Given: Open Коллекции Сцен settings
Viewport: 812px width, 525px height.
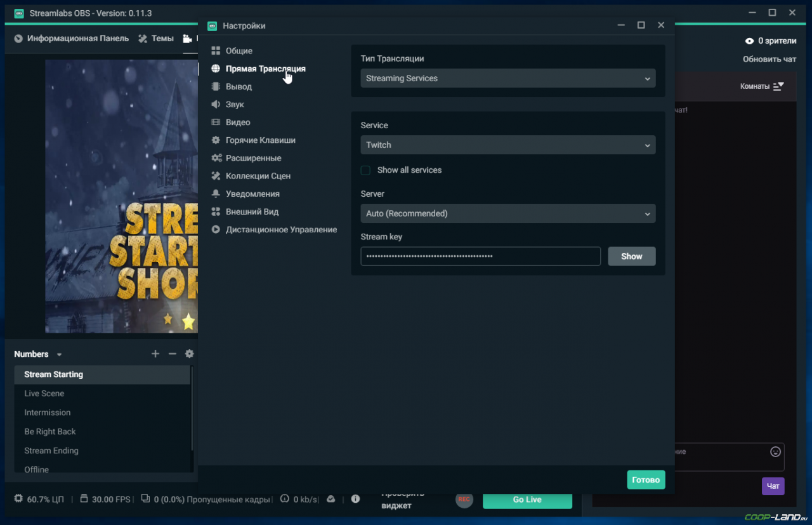Looking at the screenshot, I should [258, 176].
